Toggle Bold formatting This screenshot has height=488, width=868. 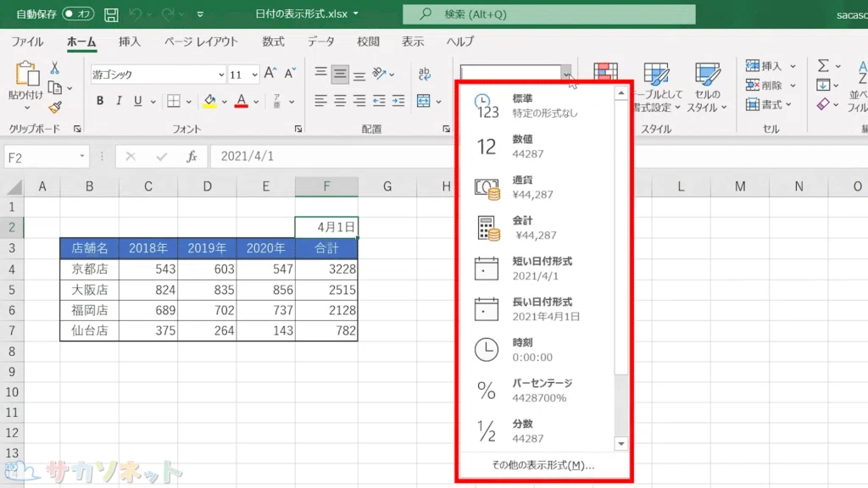100,101
